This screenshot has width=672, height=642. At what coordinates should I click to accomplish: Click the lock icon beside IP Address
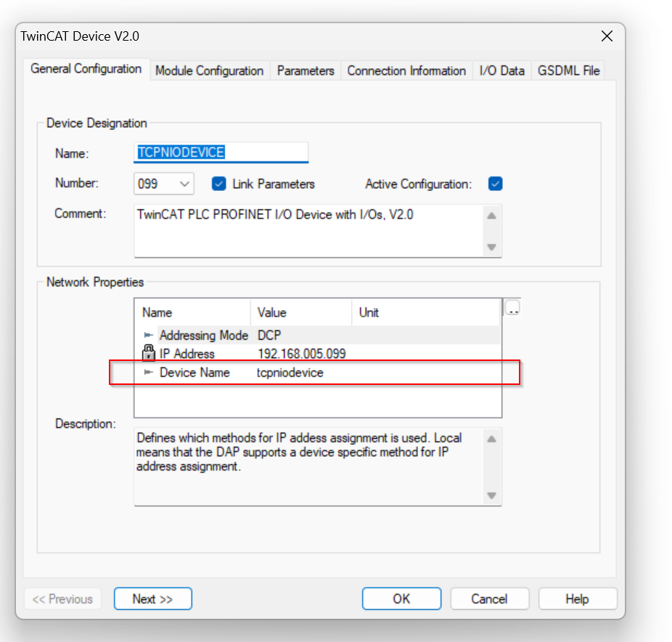coord(148,353)
